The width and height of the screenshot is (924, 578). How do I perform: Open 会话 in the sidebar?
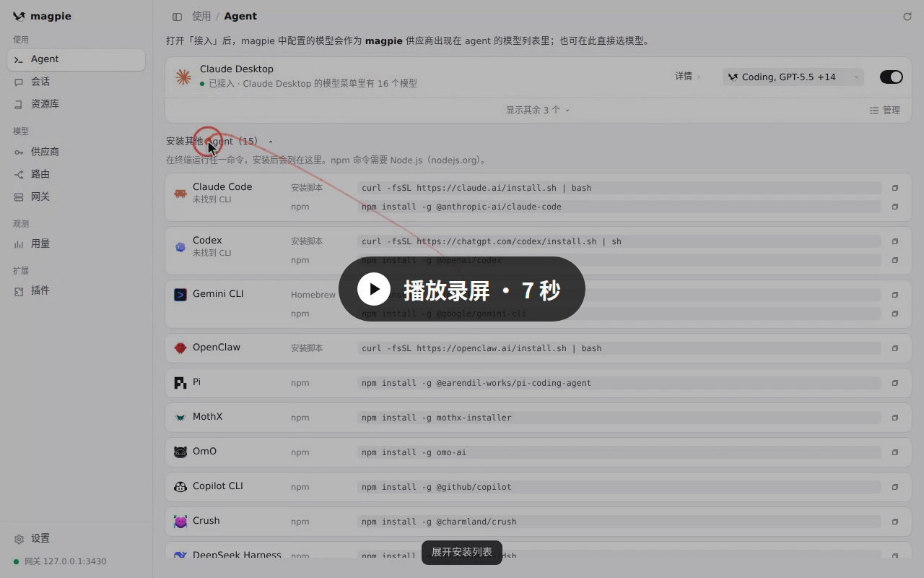[x=76, y=82]
